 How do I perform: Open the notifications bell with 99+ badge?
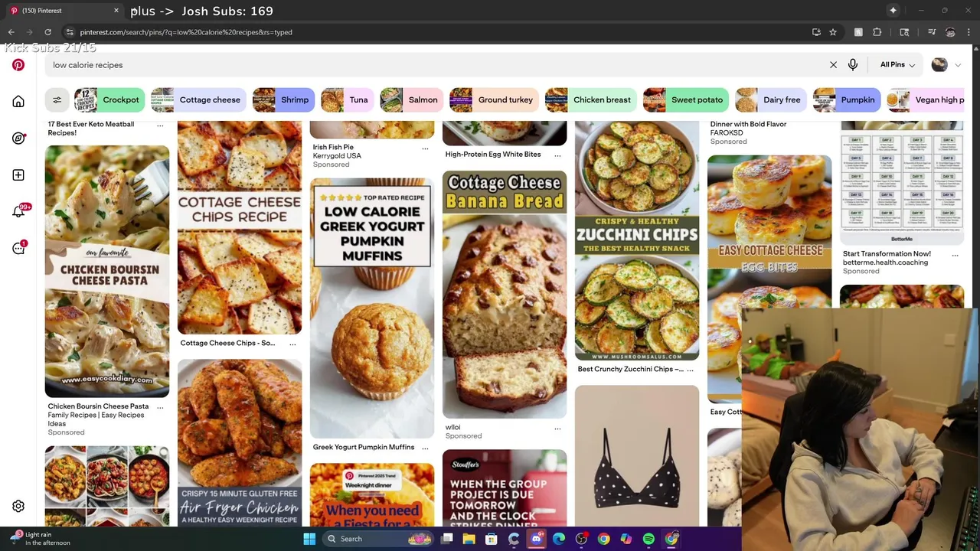(x=18, y=212)
